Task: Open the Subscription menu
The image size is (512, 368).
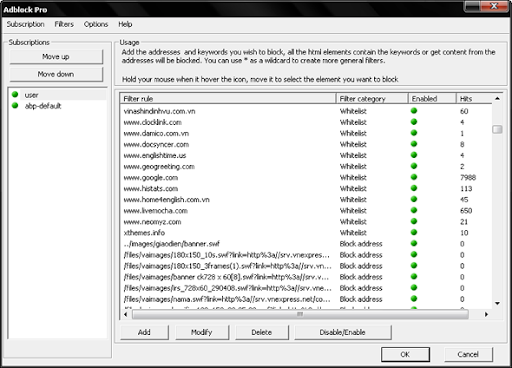Action: (25, 24)
